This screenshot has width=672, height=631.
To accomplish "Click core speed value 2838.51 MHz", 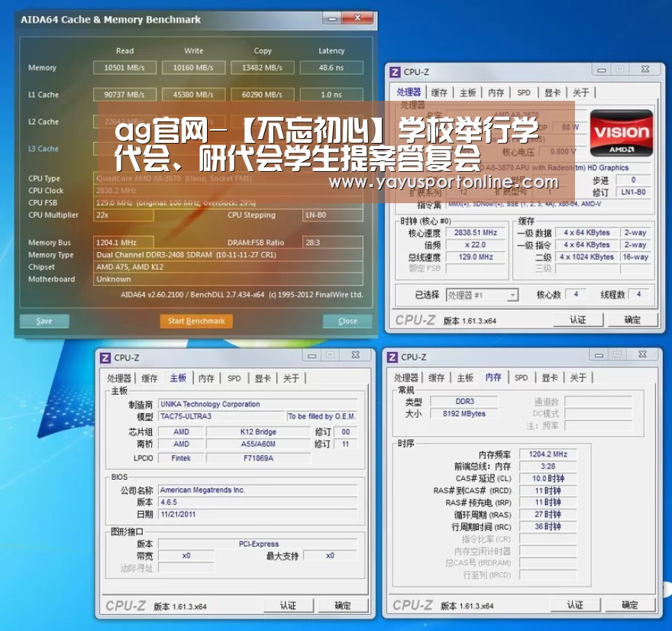I will pos(475,233).
